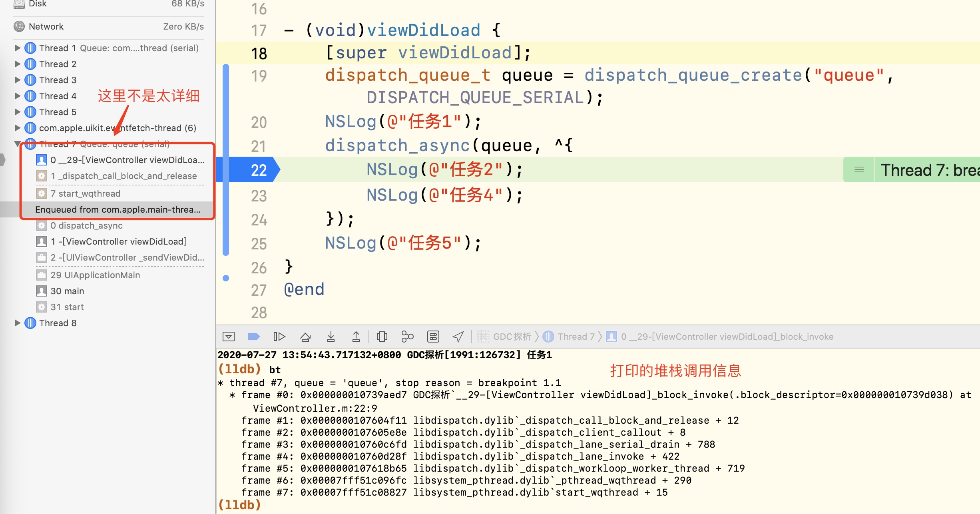Click the Simulate Location arrow icon
The width and height of the screenshot is (980, 514).
(x=458, y=337)
